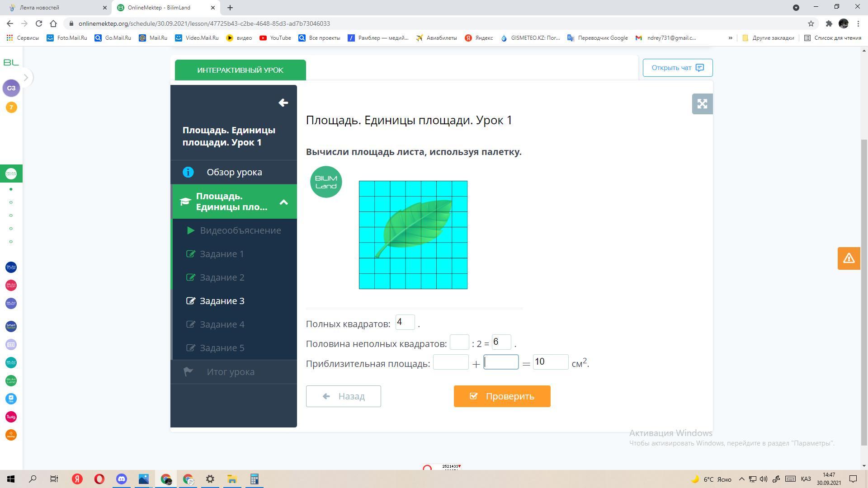Click the Открыть чат button
The height and width of the screenshot is (488, 868).
678,68
